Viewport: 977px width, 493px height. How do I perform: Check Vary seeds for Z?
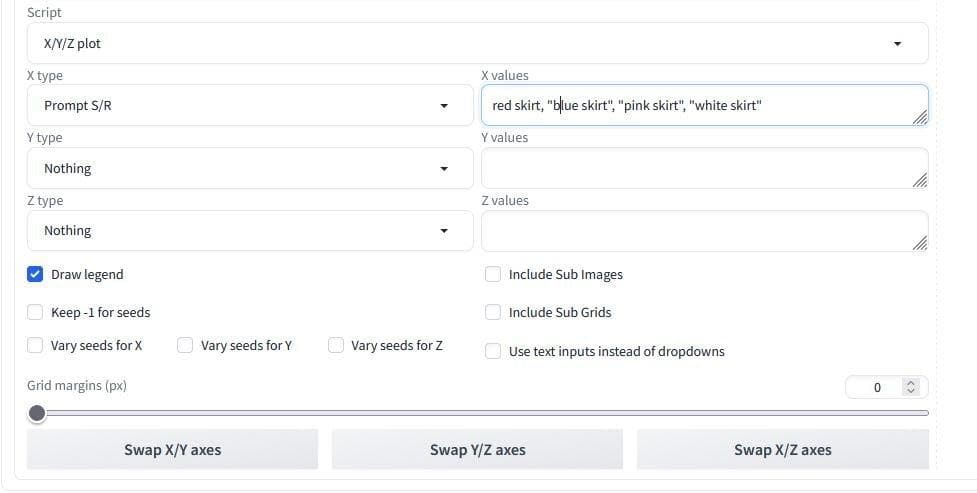[x=336, y=345]
